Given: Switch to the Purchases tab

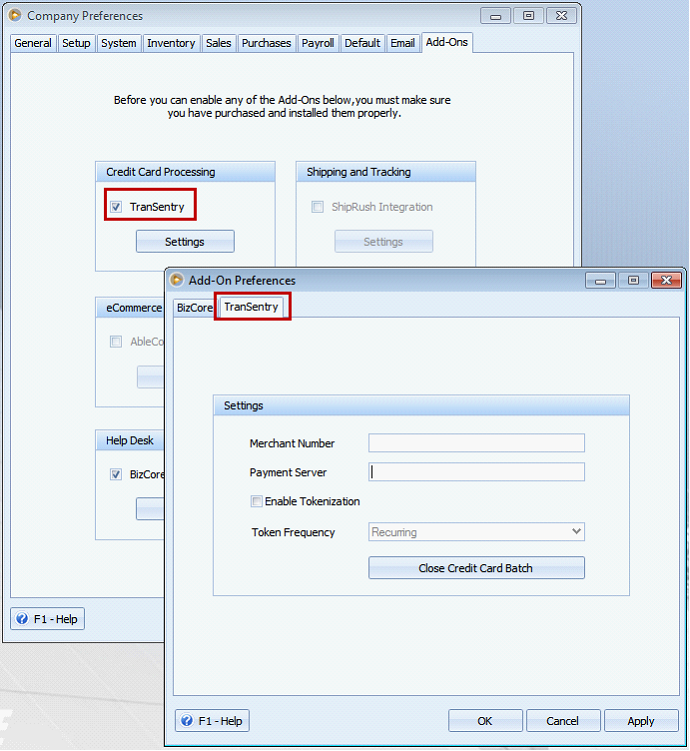Looking at the screenshot, I should click(x=266, y=43).
